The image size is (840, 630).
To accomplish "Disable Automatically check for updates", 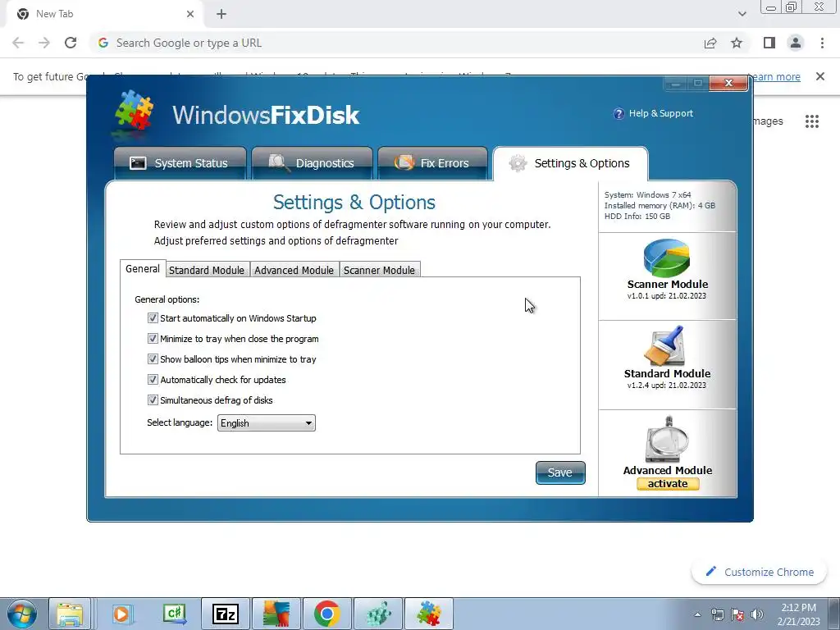I will coord(153,380).
